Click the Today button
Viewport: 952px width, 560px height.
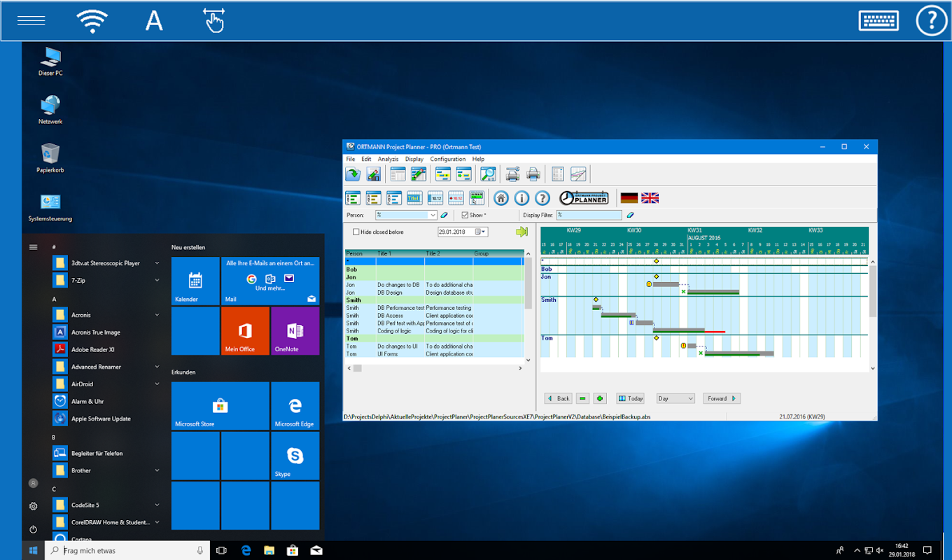tap(630, 398)
